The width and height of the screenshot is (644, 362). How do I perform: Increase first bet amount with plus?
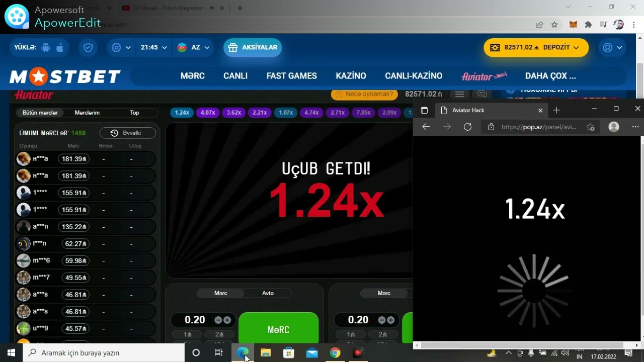pos(227,320)
